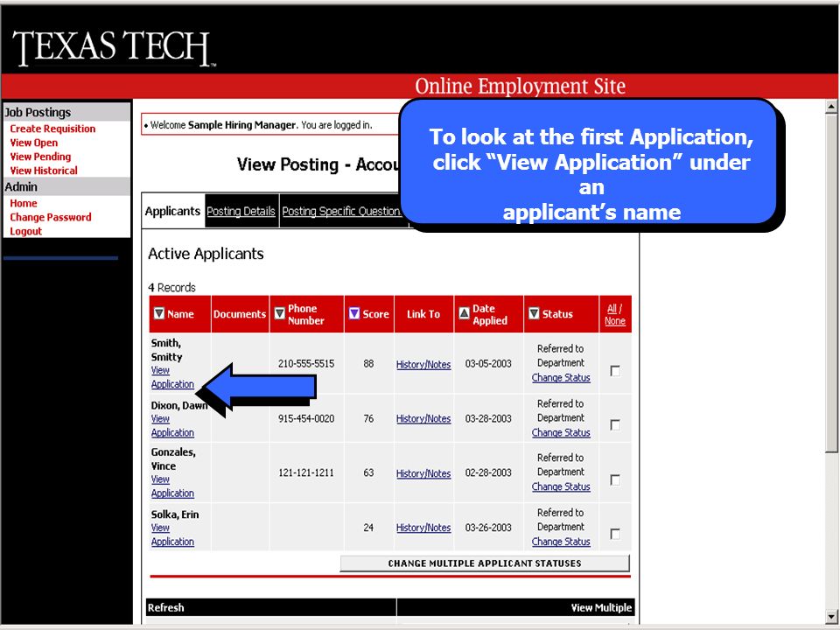Click Change Multiple Applicant Statuses button

[x=485, y=563]
